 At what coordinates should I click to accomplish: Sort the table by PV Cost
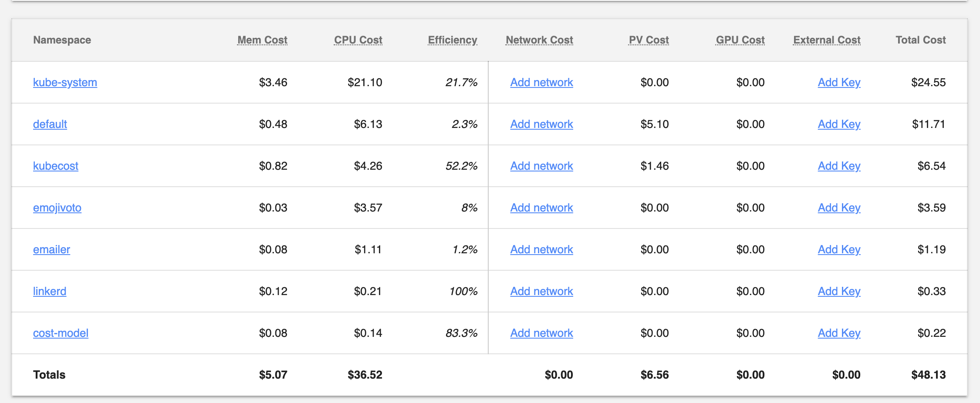(649, 40)
